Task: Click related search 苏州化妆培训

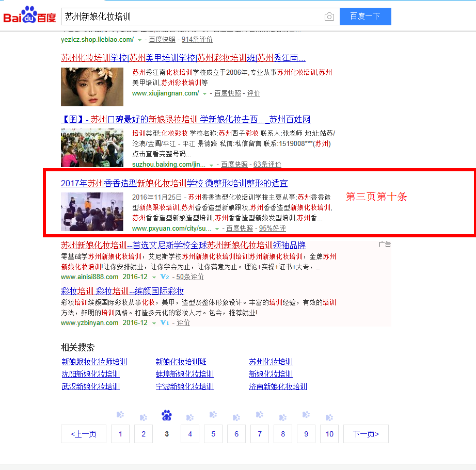Action: coord(271,361)
